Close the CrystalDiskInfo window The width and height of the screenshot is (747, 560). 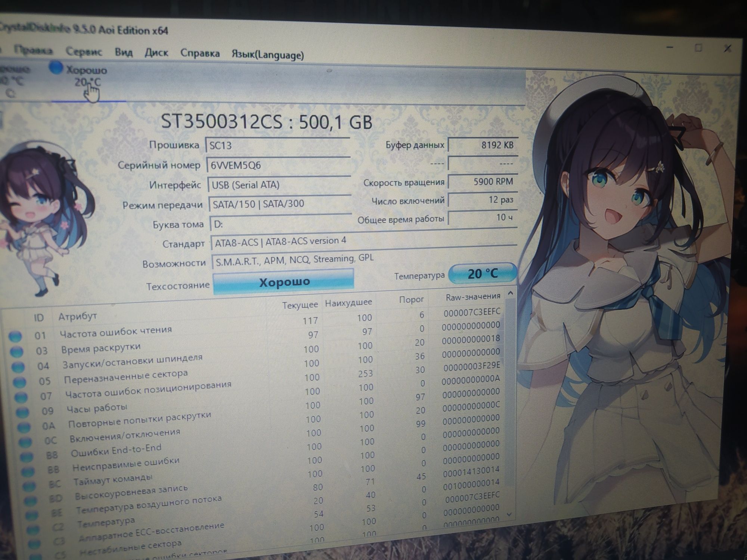click(x=727, y=49)
